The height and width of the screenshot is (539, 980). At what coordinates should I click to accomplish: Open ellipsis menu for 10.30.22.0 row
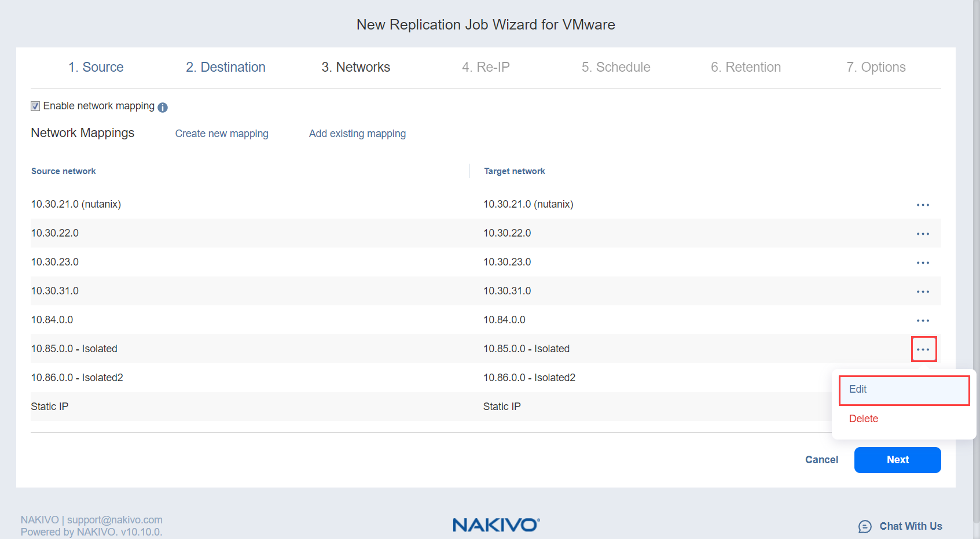pos(923,234)
